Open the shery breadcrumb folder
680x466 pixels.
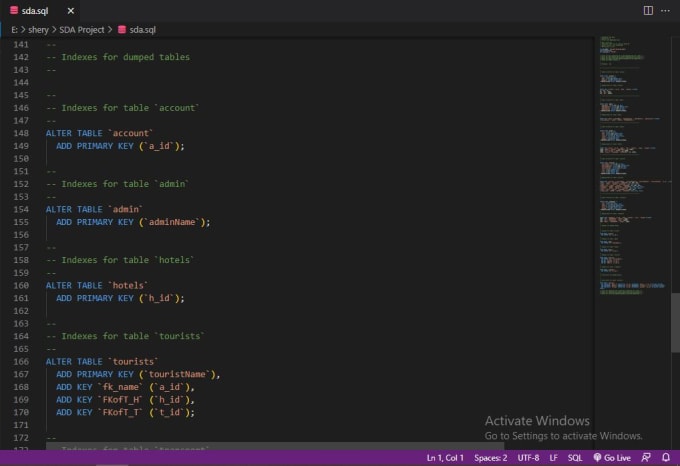38,30
